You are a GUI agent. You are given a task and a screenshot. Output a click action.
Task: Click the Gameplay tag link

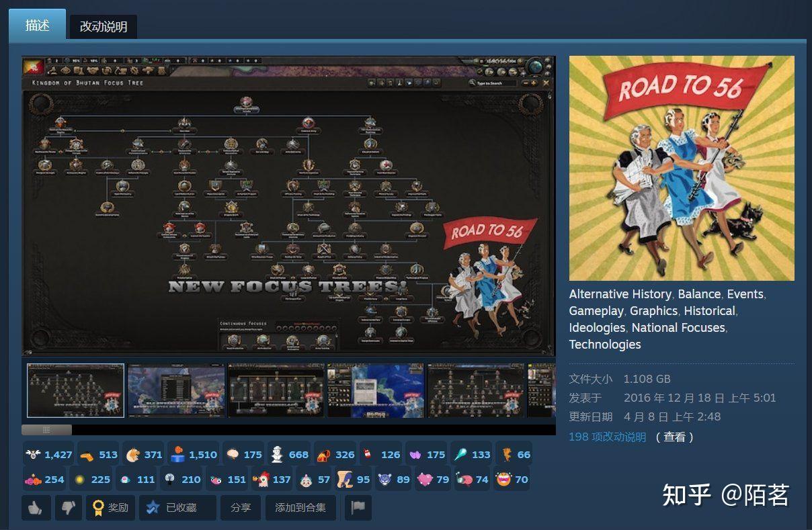click(596, 311)
